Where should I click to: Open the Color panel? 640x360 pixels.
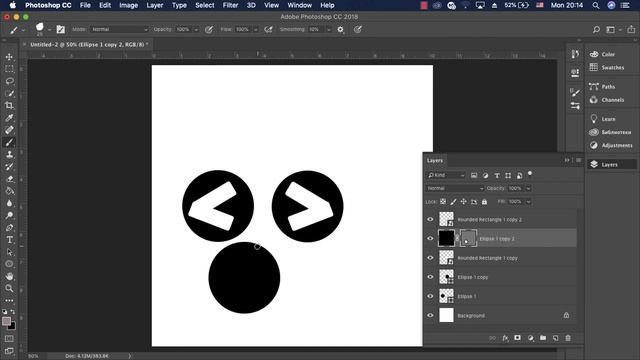coord(602,54)
